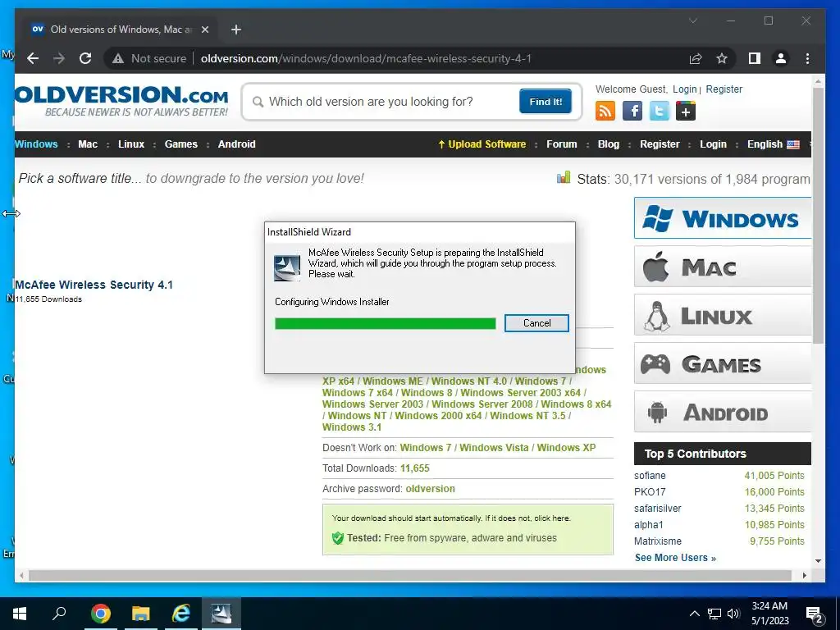
Task: Click the McAfee Wireless Security 4.1 title
Action: pyautogui.click(x=94, y=285)
